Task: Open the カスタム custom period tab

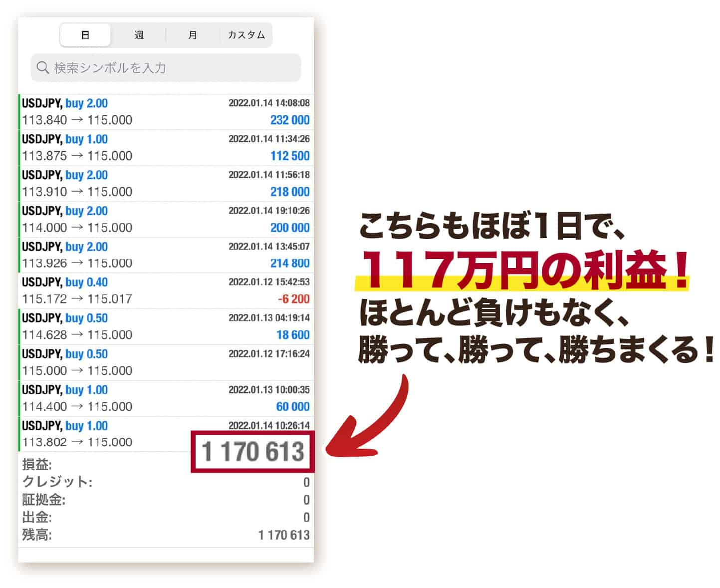Action: (246, 35)
